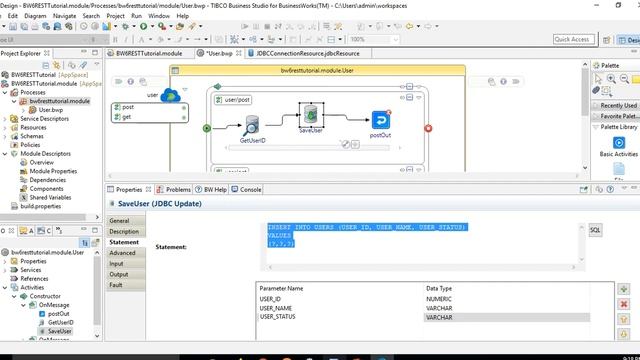Select the USER_NAME parameter row
The image size is (640, 360).
[423, 308]
